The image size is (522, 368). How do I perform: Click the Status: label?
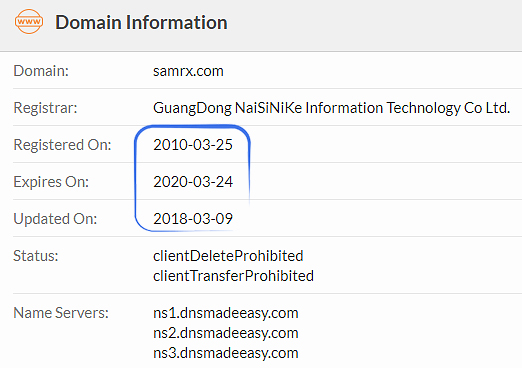pos(36,256)
